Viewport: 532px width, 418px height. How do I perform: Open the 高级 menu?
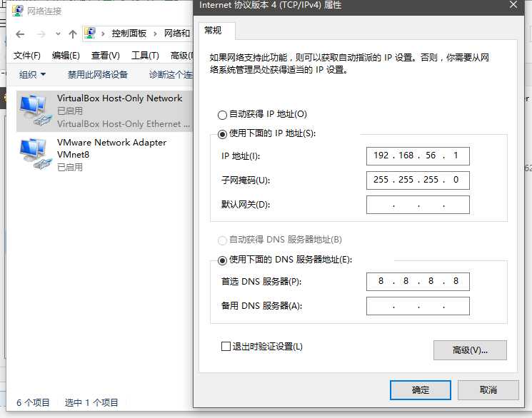click(182, 55)
